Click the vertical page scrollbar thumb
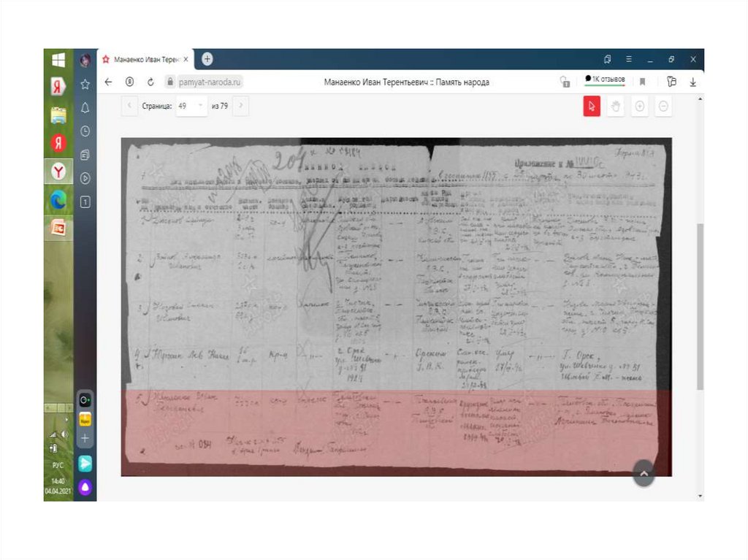This screenshot has width=748, height=560. [x=700, y=306]
